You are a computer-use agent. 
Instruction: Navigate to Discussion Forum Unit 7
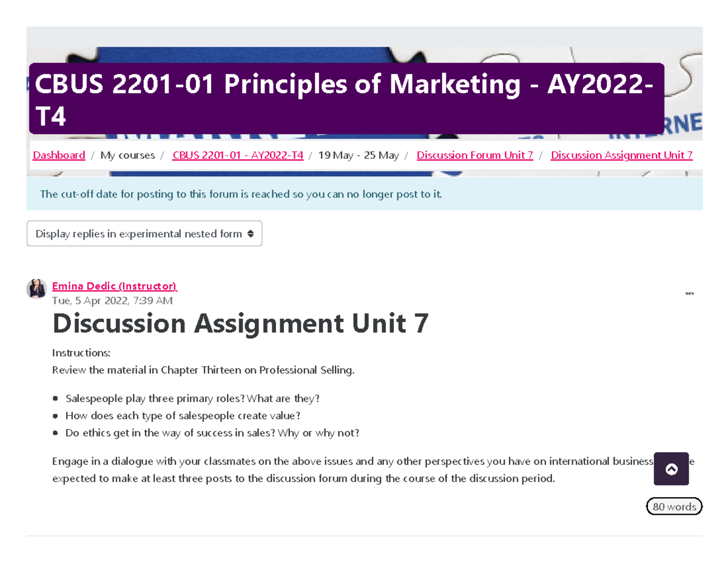coord(475,155)
